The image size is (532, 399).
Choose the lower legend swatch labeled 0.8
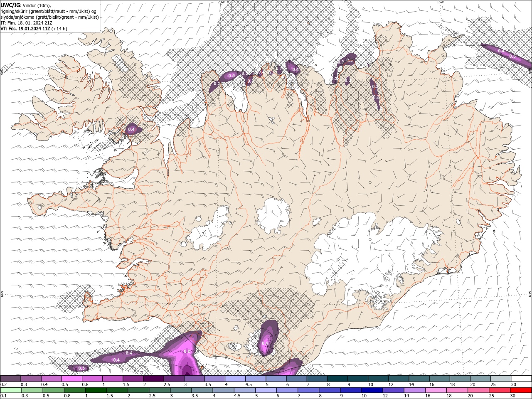(x=75, y=390)
